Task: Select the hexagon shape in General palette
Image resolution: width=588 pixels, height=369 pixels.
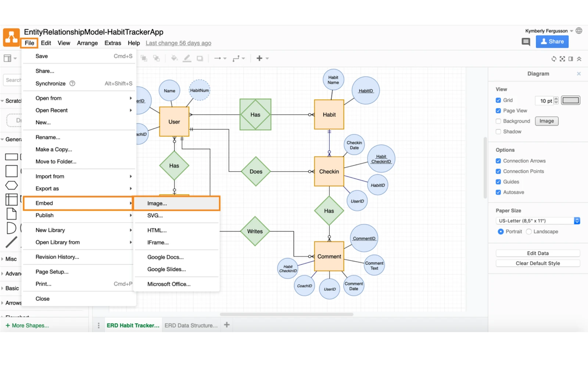Action: pyautogui.click(x=11, y=186)
